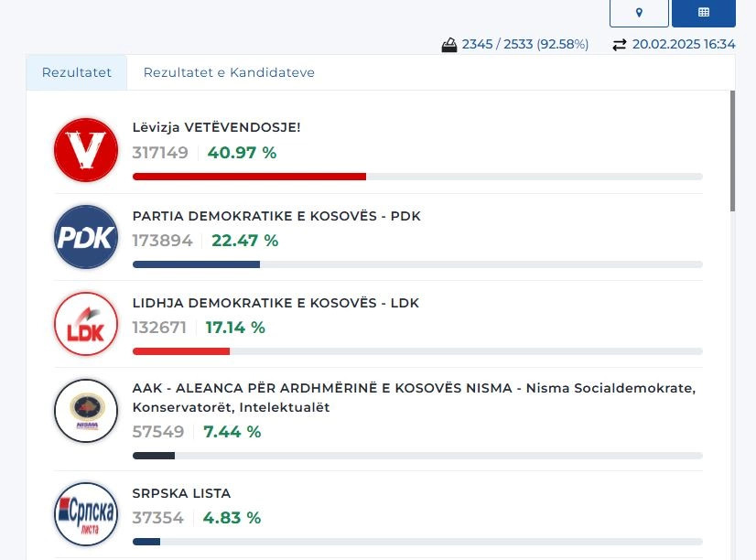Open the Rezultatet e Kandidateve tab

click(x=229, y=72)
